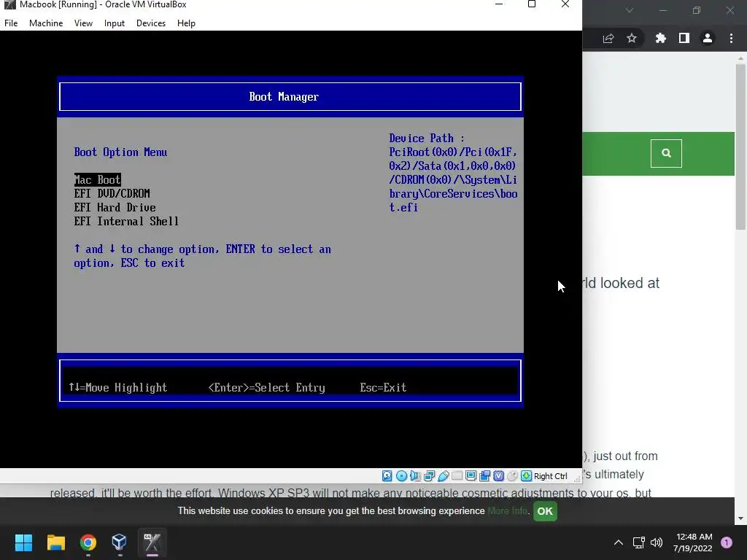
Task: Open File Explorer from the taskbar
Action: tap(55, 542)
